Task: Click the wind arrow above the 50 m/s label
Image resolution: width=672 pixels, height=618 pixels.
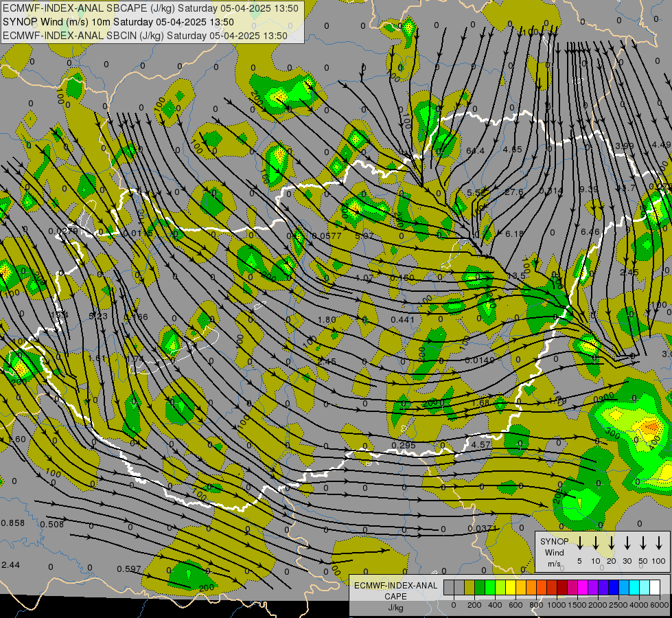Action: point(643,543)
